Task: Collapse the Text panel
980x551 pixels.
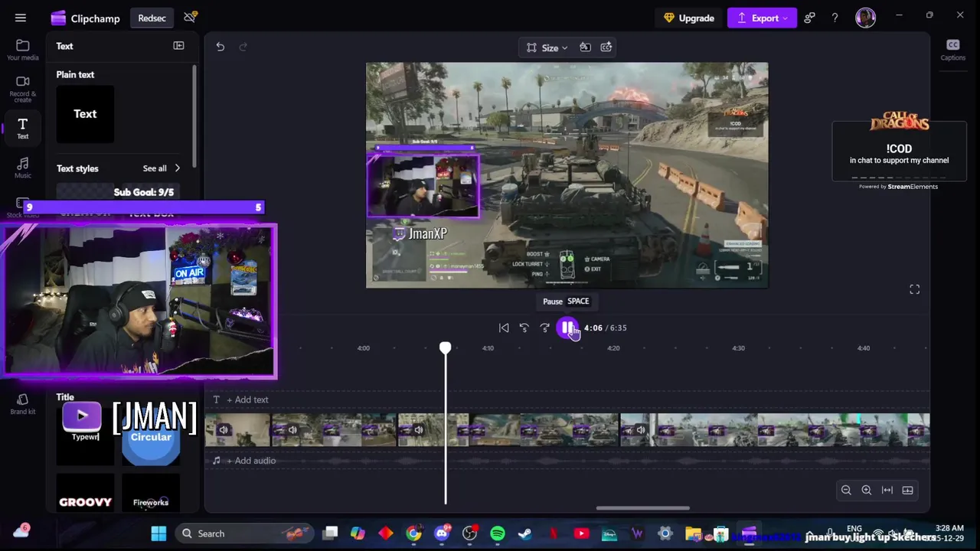Action: [178, 46]
